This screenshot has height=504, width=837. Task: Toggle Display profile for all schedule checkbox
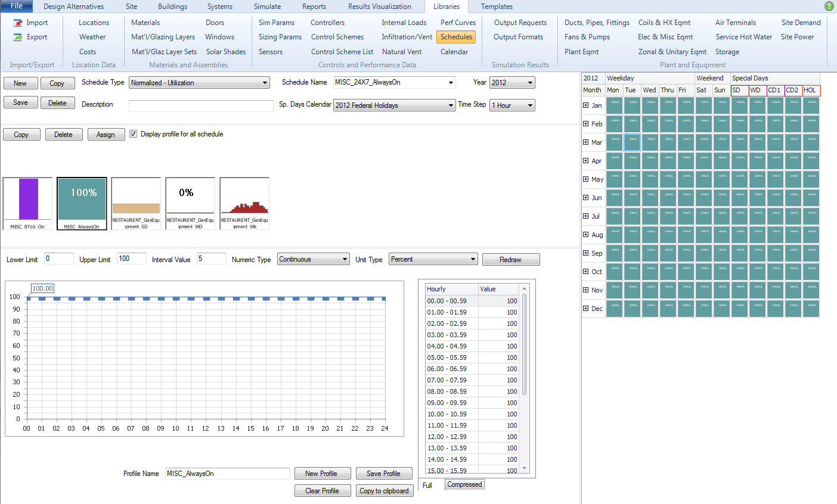134,134
